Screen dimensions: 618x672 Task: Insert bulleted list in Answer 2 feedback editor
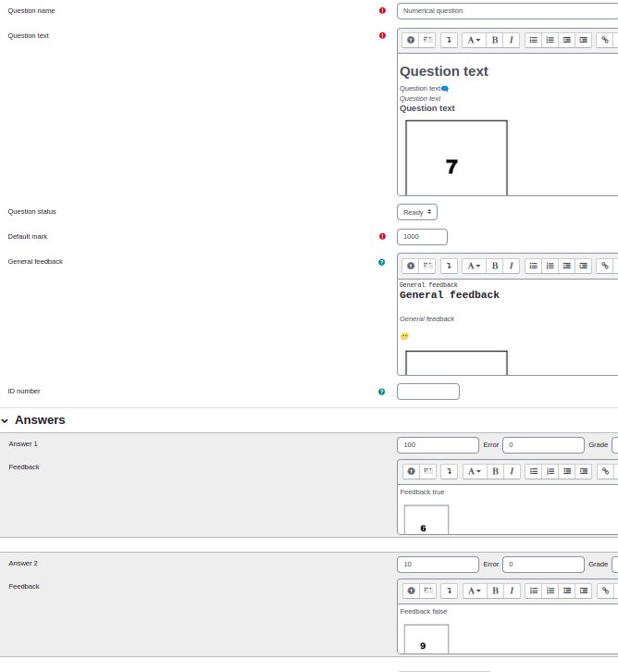534,591
